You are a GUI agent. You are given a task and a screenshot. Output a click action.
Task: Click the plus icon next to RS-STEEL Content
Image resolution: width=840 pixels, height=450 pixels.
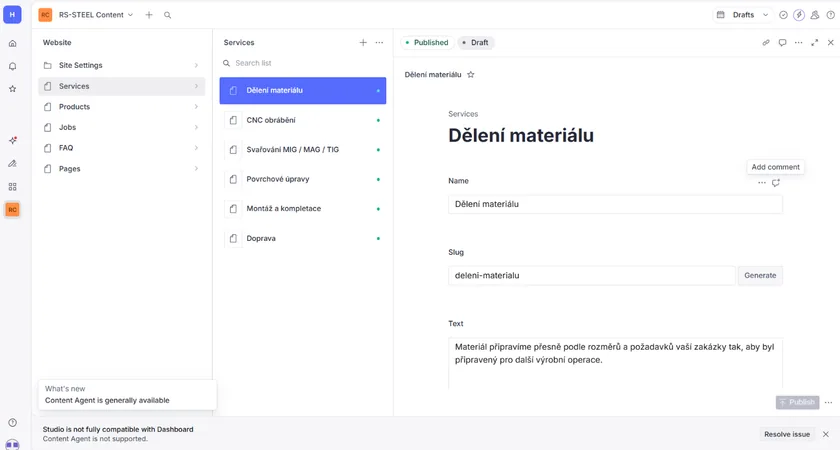click(149, 15)
